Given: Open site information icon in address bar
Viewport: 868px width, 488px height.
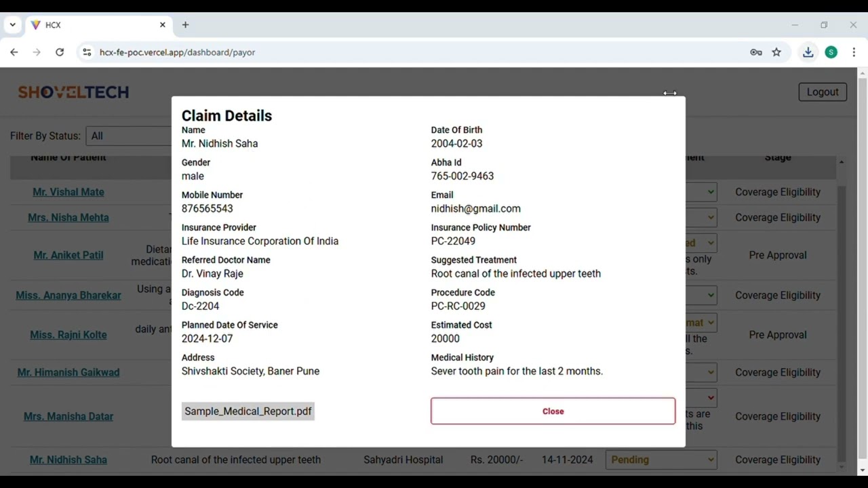Looking at the screenshot, I should click(x=86, y=52).
